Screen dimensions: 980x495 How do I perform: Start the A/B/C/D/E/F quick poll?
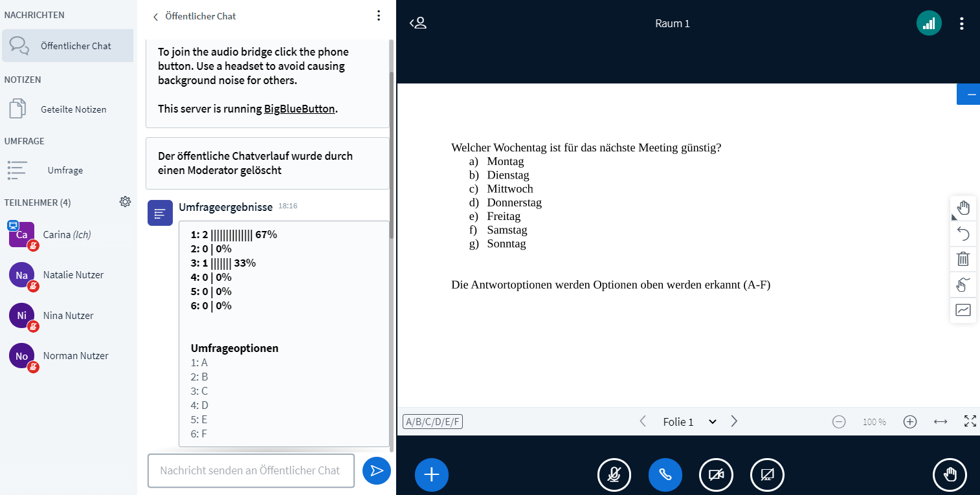click(432, 421)
